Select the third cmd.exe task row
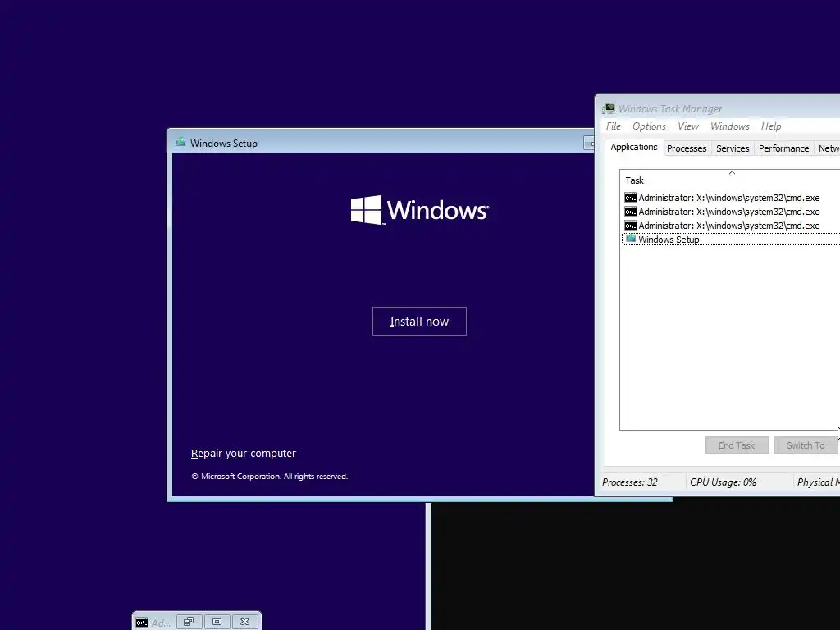Screen dimensions: 840x630 730,226
